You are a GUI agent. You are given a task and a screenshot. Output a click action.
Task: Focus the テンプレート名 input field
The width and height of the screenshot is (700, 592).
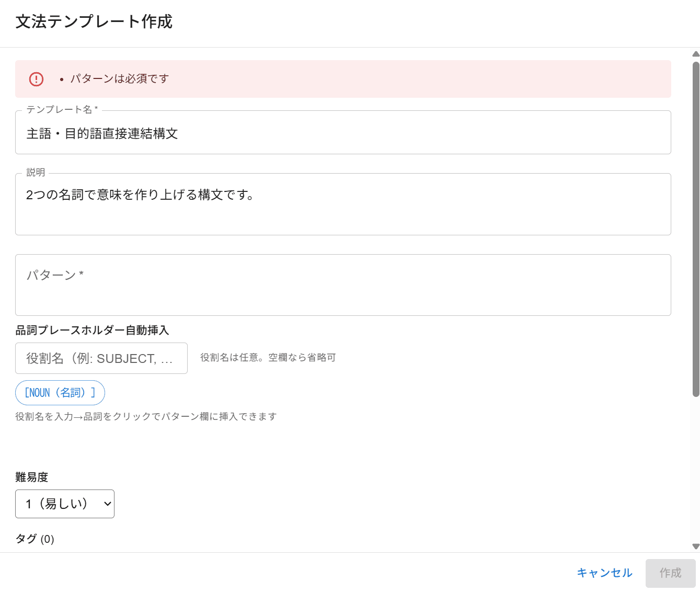(x=343, y=133)
